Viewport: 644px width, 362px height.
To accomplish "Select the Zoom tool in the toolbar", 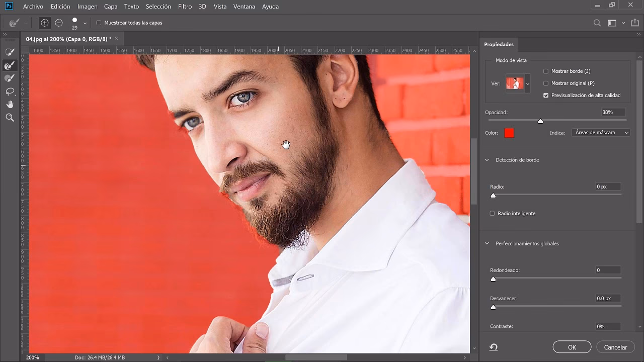I will coord(9,118).
